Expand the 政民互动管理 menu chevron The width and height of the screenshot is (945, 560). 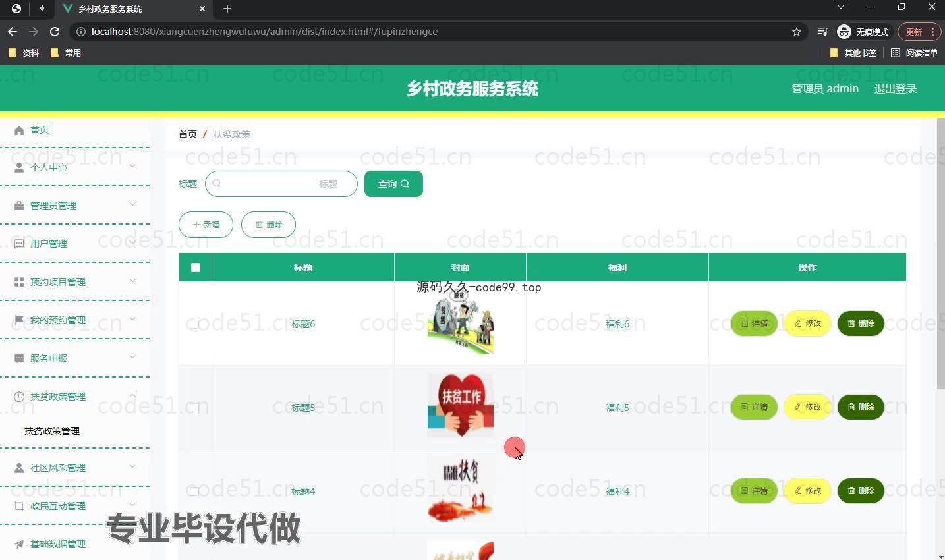click(132, 505)
